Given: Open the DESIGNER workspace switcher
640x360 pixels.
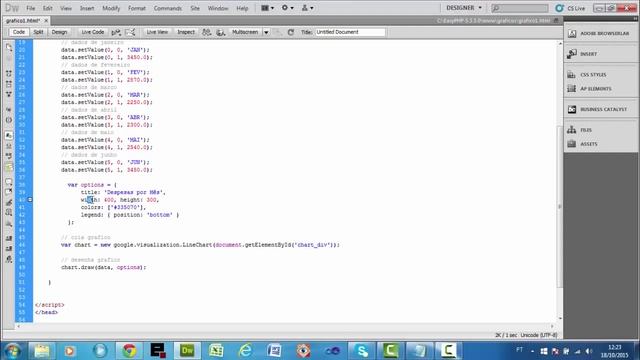Looking at the screenshot, I should pyautogui.click(x=464, y=8).
